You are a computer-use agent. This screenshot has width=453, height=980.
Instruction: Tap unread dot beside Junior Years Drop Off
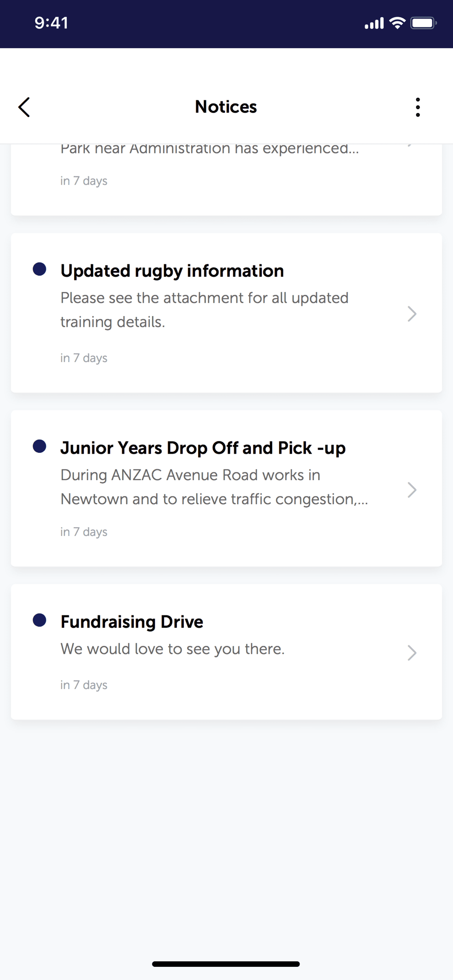[x=40, y=446]
